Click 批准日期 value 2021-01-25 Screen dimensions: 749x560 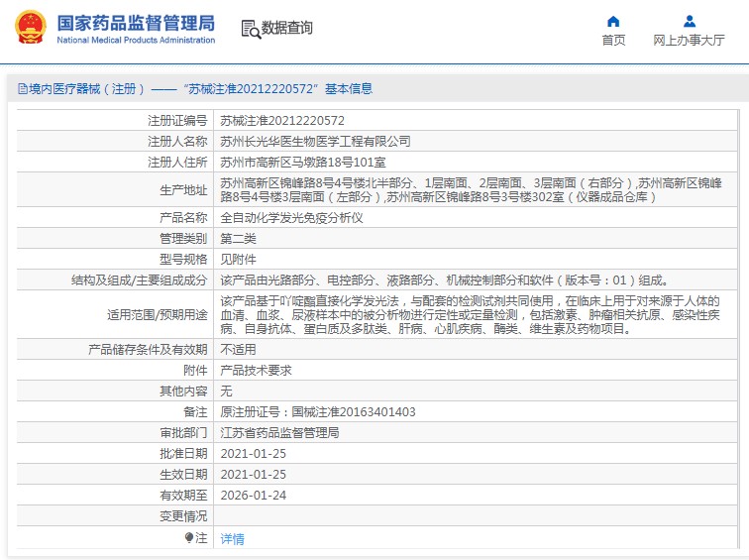(x=254, y=453)
